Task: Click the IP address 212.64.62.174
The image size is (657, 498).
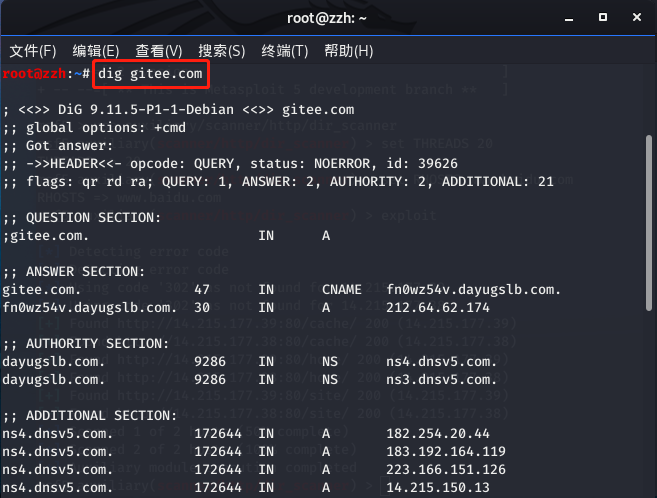Action: coord(438,308)
